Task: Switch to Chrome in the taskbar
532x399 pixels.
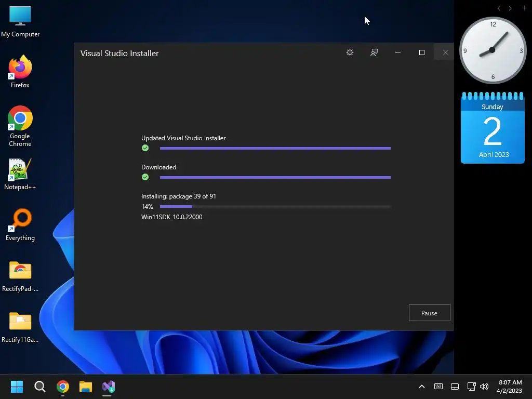Action: pyautogui.click(x=63, y=387)
